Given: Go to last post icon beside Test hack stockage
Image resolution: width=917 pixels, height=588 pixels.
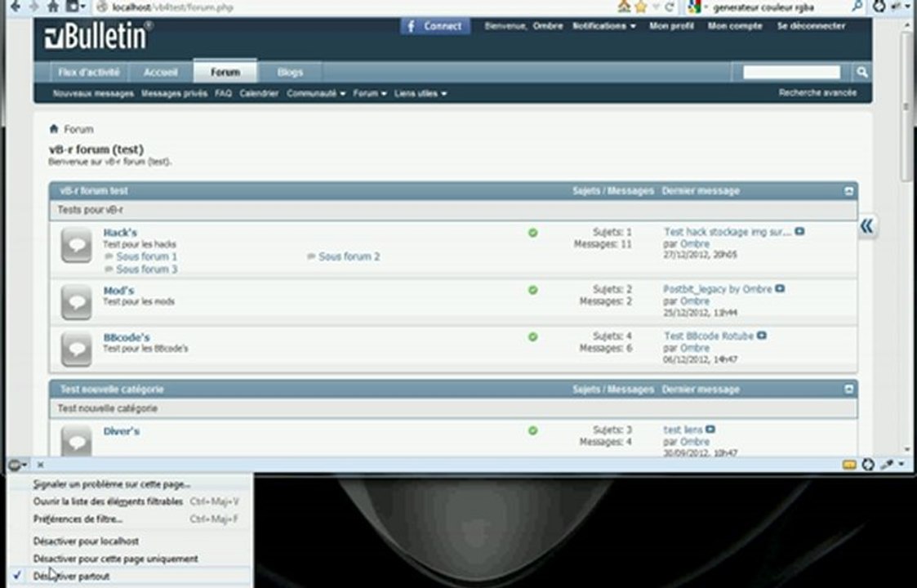Looking at the screenshot, I should coord(799,232).
